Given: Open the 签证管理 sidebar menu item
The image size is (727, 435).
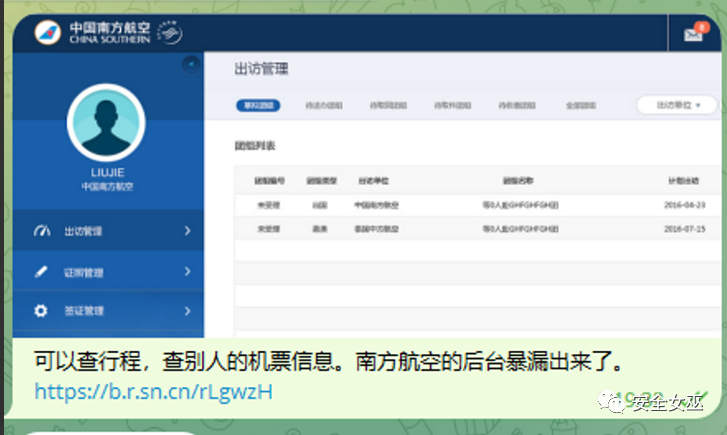Looking at the screenshot, I should click(108, 311).
